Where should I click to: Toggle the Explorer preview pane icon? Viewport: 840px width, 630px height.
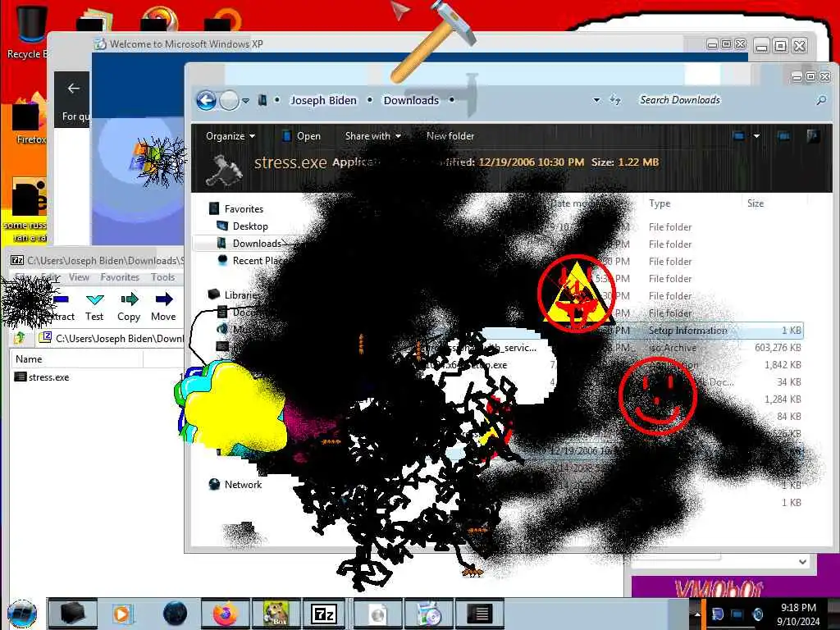tap(783, 136)
